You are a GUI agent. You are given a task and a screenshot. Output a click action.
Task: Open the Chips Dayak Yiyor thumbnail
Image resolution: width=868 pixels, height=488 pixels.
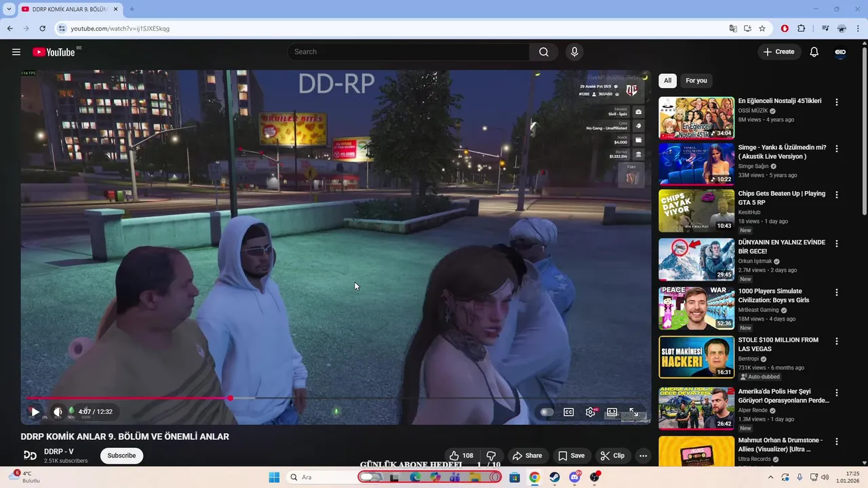tap(696, 210)
